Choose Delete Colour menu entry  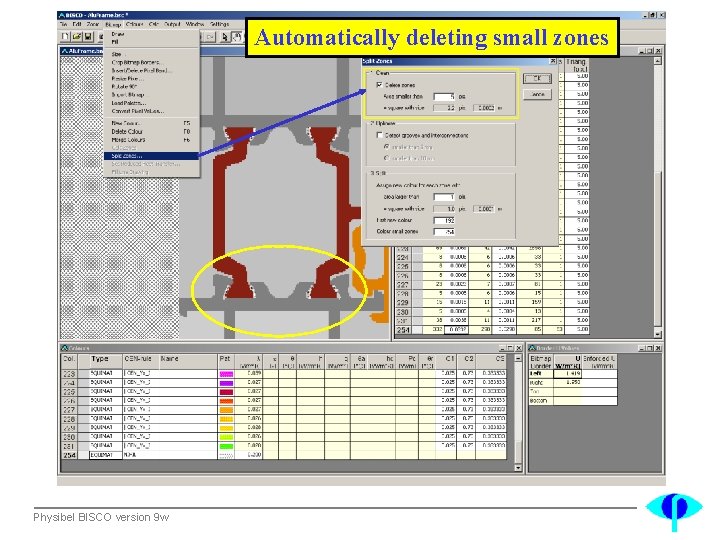tap(152, 131)
